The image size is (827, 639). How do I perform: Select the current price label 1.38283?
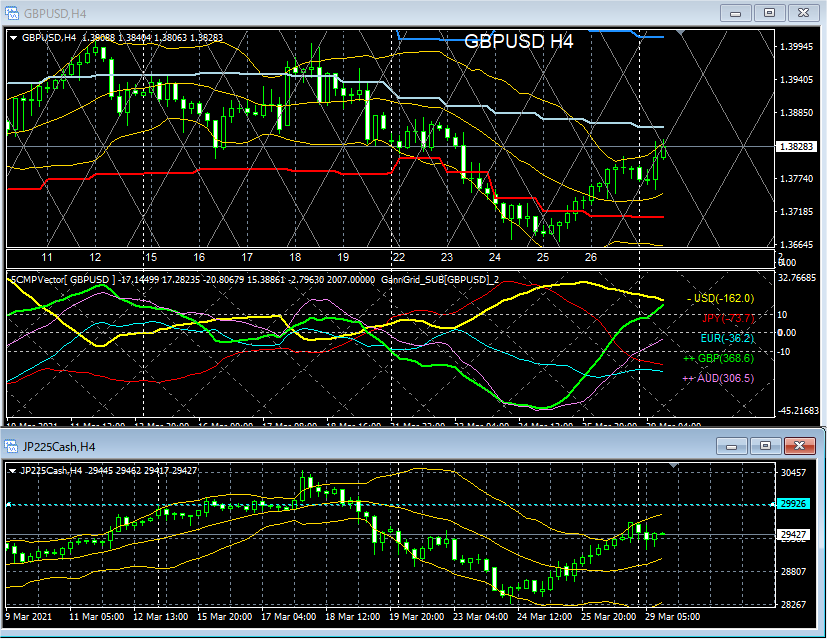pos(796,147)
